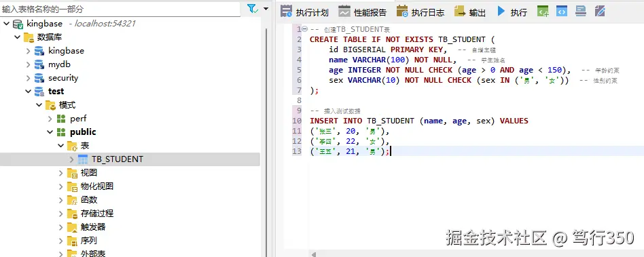Image resolution: width=644 pixels, height=257 pixels.
Task: Click the 函数 folder icon
Action: pos(72,200)
